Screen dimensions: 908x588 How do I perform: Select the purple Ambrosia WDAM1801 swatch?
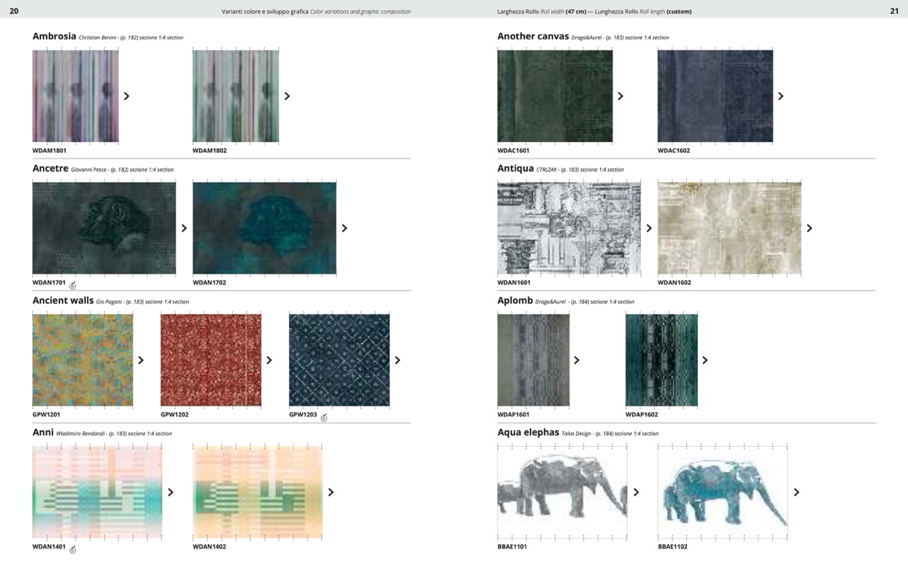(x=76, y=96)
